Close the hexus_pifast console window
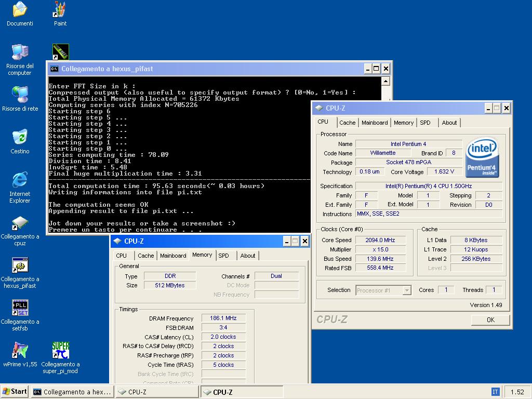 click(386, 69)
